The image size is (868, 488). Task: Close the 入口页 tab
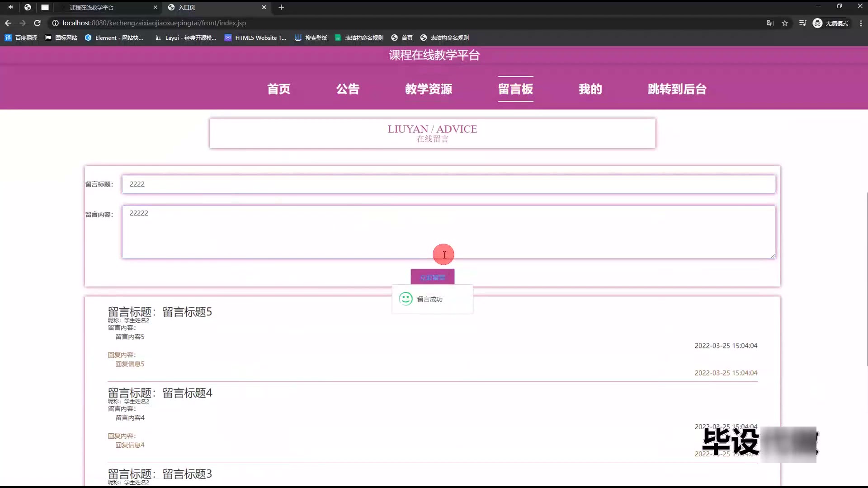(x=264, y=7)
